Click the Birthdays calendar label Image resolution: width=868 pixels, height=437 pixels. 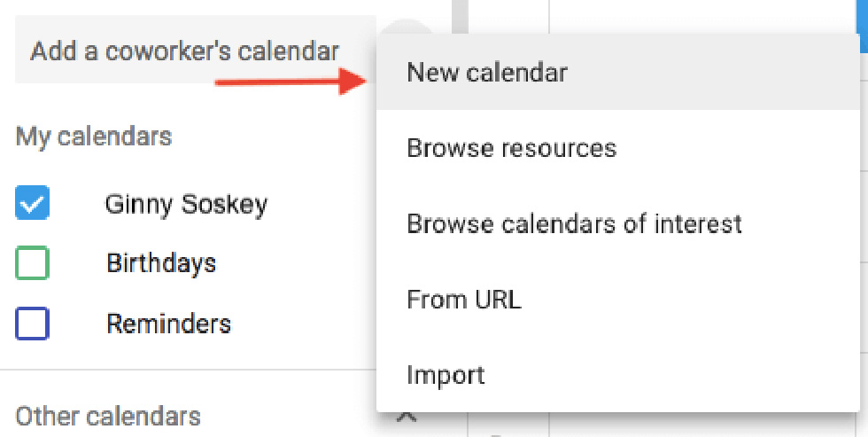[161, 263]
